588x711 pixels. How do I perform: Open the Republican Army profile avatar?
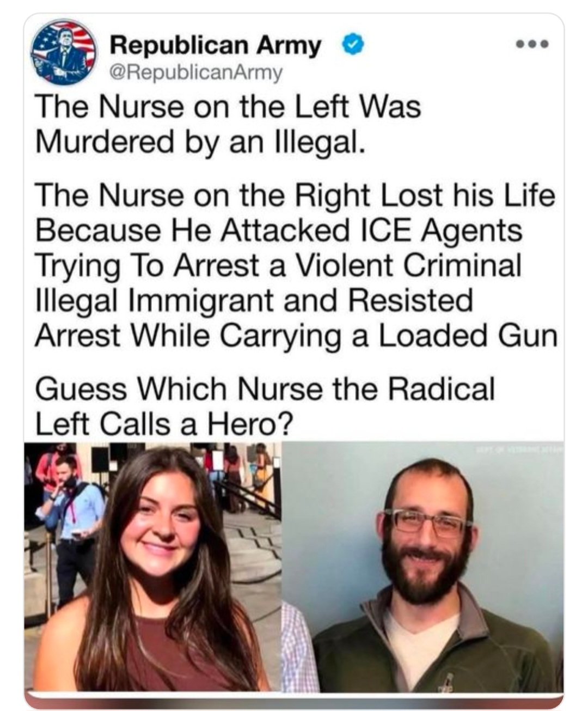(x=64, y=53)
